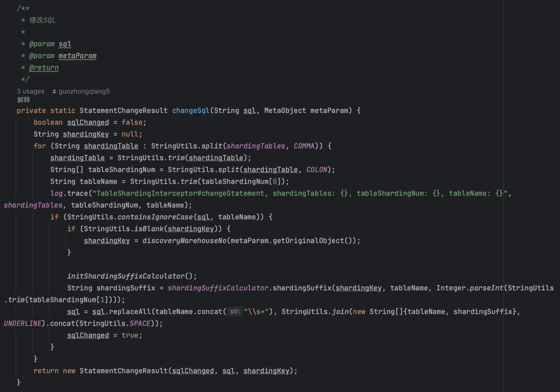Viewport: 560px width, 392px height.
Task: Click the @return Javadoc tag
Action: (x=44, y=67)
